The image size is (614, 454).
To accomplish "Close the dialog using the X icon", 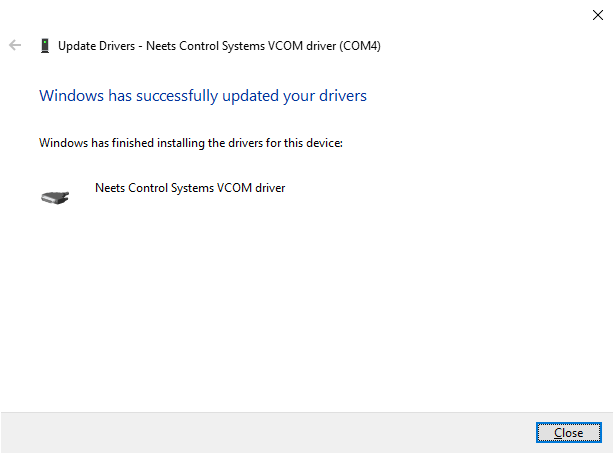I will tap(598, 15).
